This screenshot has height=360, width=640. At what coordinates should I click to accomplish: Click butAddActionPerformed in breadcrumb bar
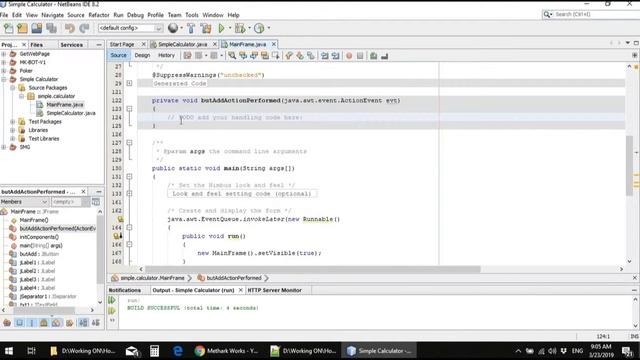pyautogui.click(x=233, y=278)
